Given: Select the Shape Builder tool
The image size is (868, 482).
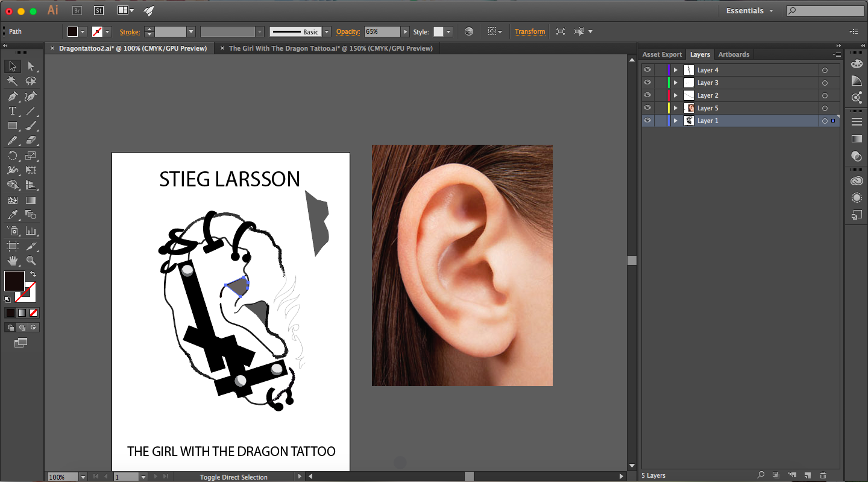Looking at the screenshot, I should (x=13, y=185).
